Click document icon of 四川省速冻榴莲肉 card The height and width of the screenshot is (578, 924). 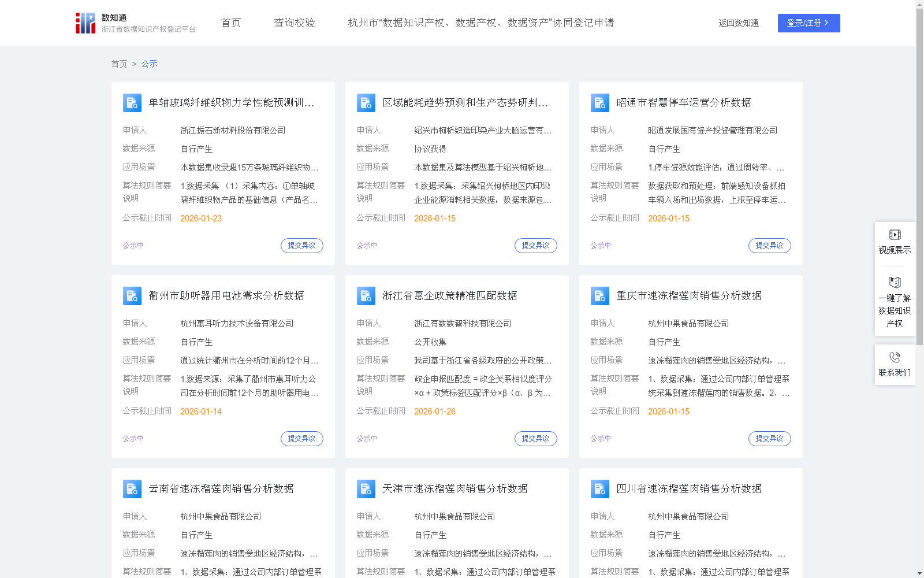(600, 489)
